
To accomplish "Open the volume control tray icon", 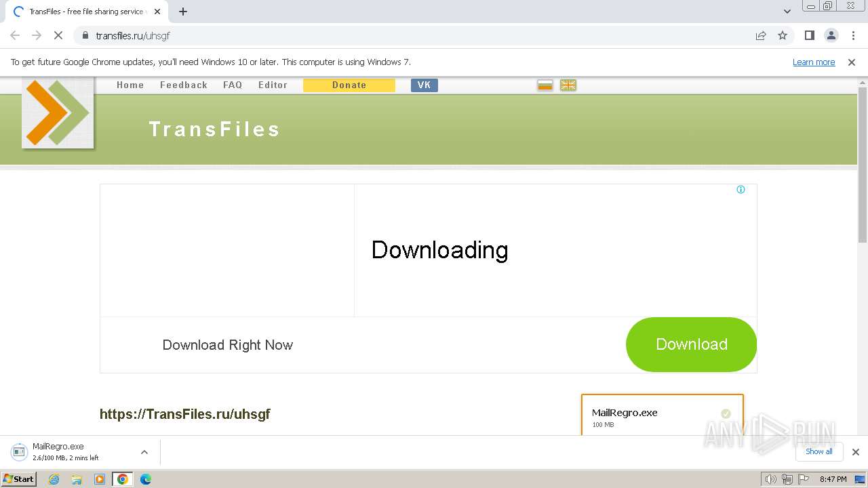I will click(x=770, y=479).
